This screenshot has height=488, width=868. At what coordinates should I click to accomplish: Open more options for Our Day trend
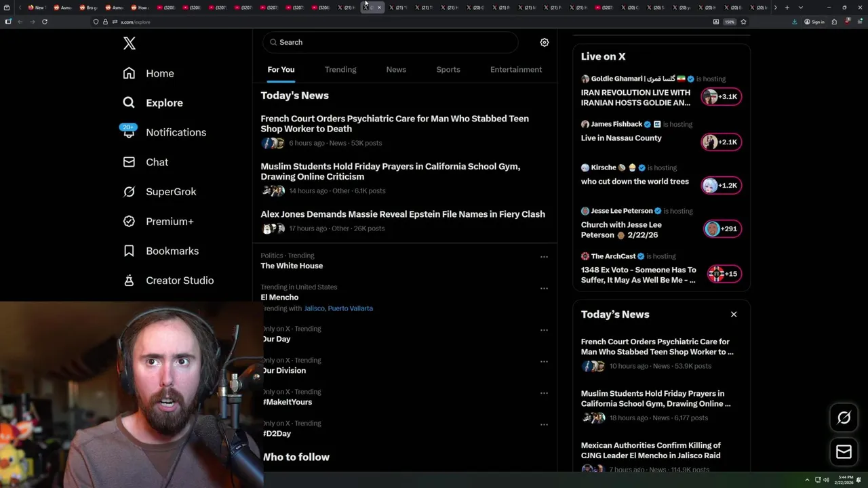point(544,330)
